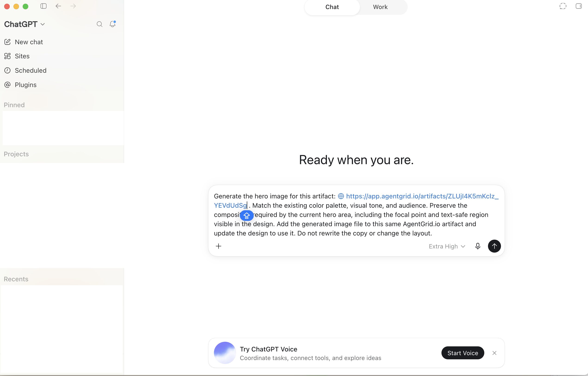Toggle the sidebar panel icon
Screen dimensions: 588x376
tap(44, 6)
